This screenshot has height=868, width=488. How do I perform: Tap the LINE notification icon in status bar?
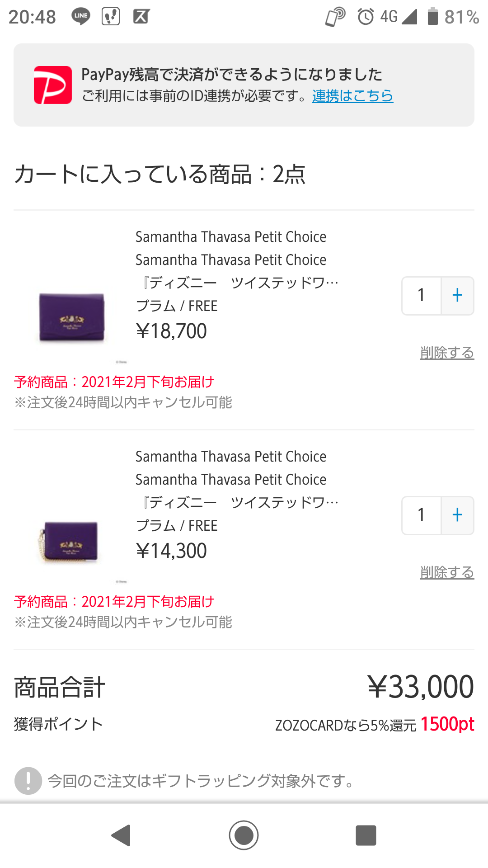click(x=81, y=16)
